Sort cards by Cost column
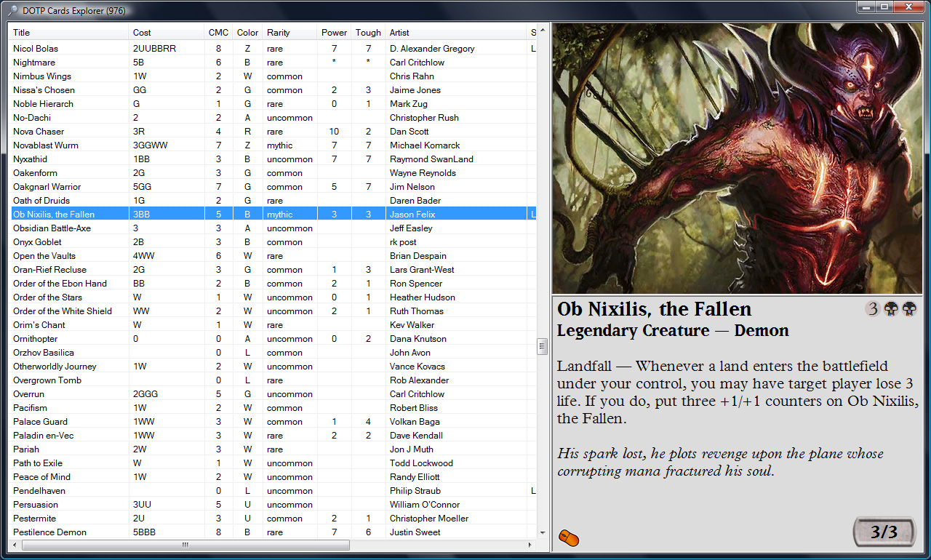Screen dimensions: 931x560 166,33
